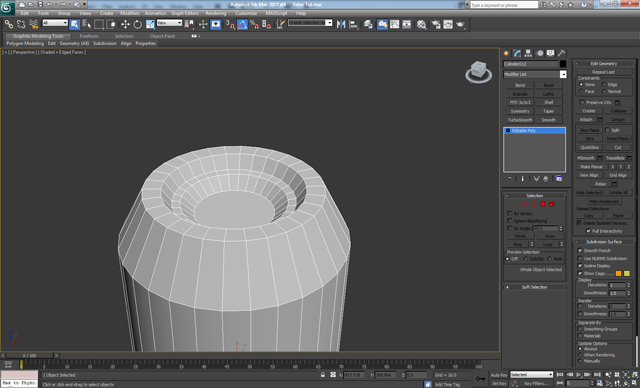Enable the By Vertex checkbox

509,213
